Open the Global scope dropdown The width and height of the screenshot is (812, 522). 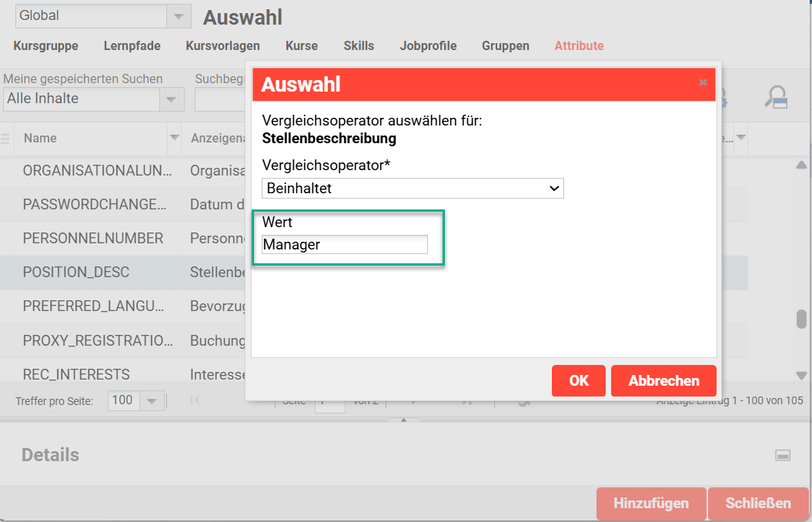pyautogui.click(x=179, y=16)
